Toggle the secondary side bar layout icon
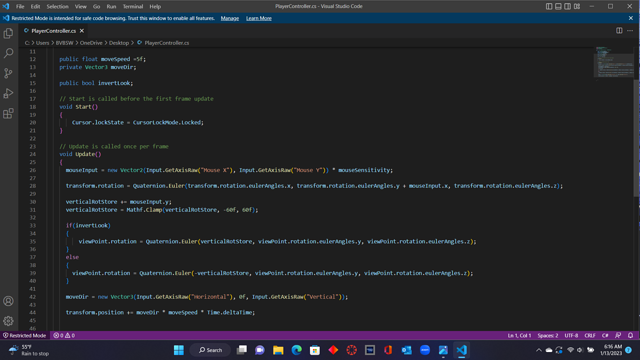This screenshot has height=360, width=640. point(567,6)
